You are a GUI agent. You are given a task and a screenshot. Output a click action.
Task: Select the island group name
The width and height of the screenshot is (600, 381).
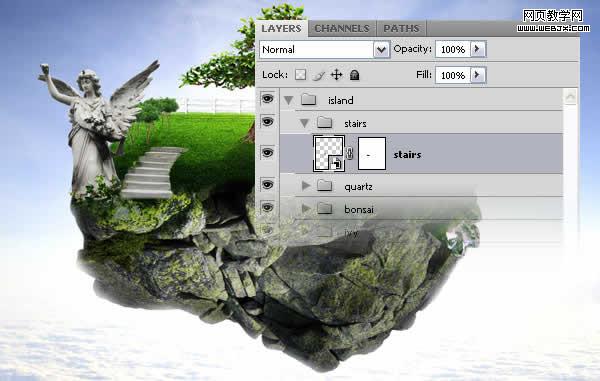click(341, 101)
